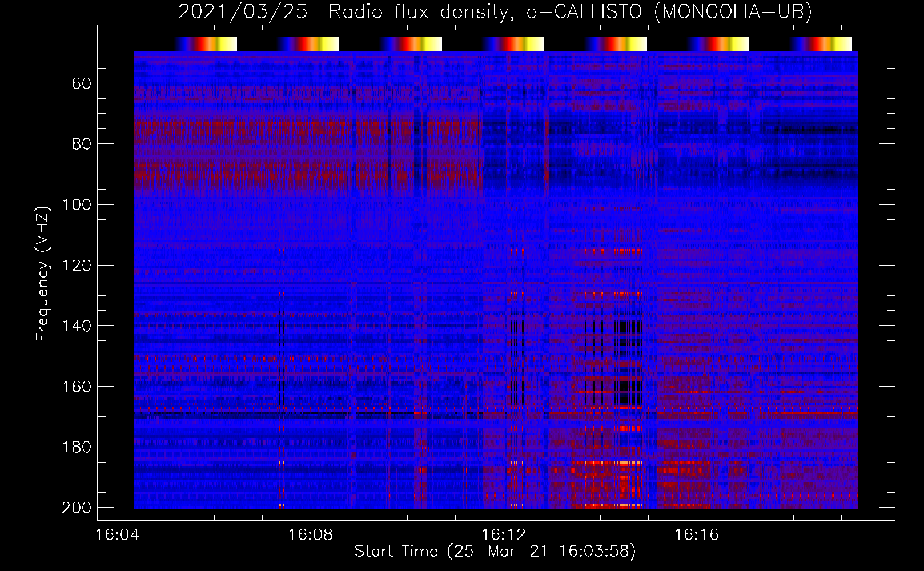924x571 pixels.
Task: Click the 100 MHz frequency tick label
Action: click(77, 205)
